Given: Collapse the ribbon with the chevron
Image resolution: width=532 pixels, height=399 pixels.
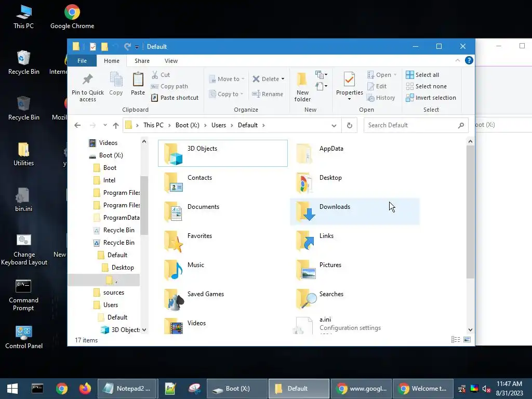Looking at the screenshot, I should (457, 60).
